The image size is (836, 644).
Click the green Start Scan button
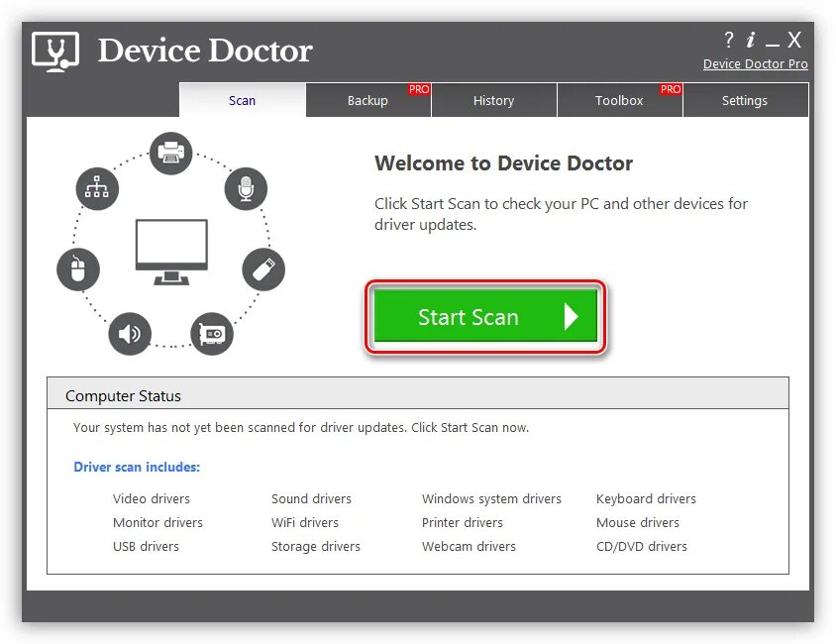click(x=485, y=317)
